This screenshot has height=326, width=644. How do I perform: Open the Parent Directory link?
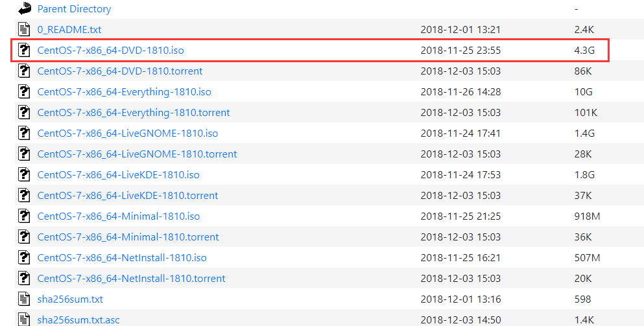coord(75,9)
